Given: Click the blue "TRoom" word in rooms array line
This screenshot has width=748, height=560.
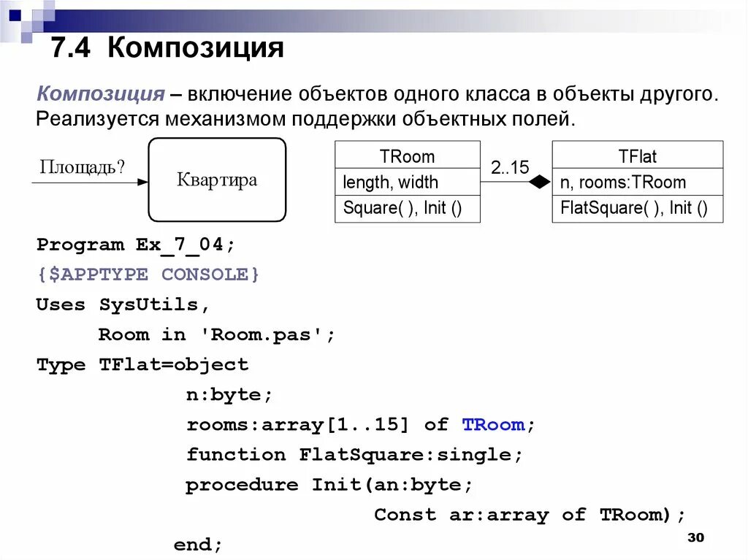Looking at the screenshot, I should pos(493,424).
